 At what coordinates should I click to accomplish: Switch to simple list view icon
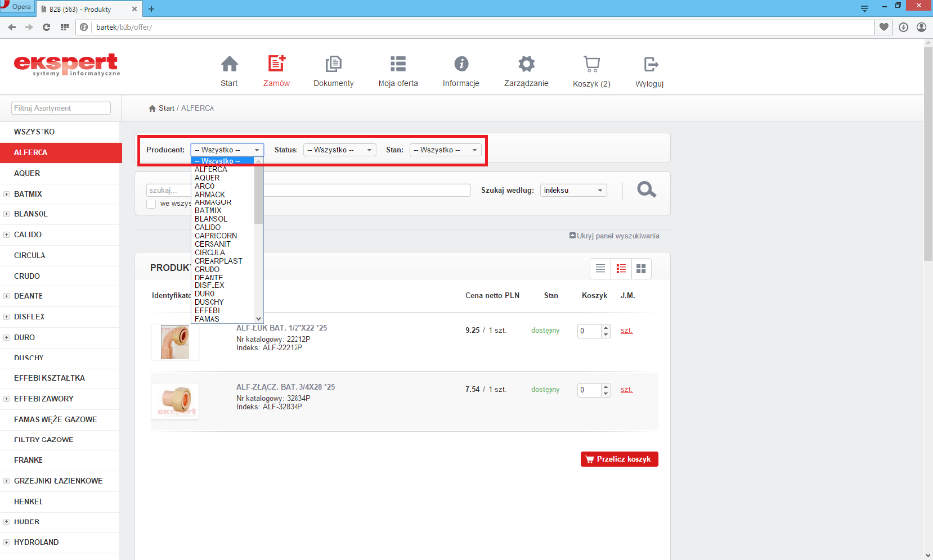600,269
